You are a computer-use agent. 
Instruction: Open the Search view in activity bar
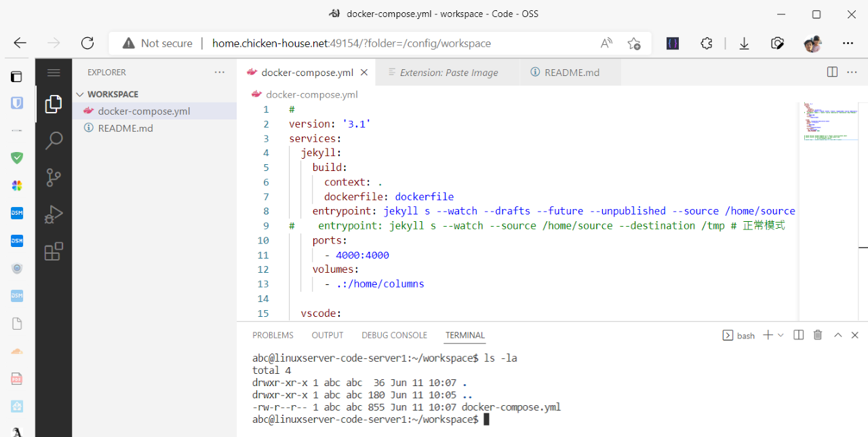(x=54, y=140)
